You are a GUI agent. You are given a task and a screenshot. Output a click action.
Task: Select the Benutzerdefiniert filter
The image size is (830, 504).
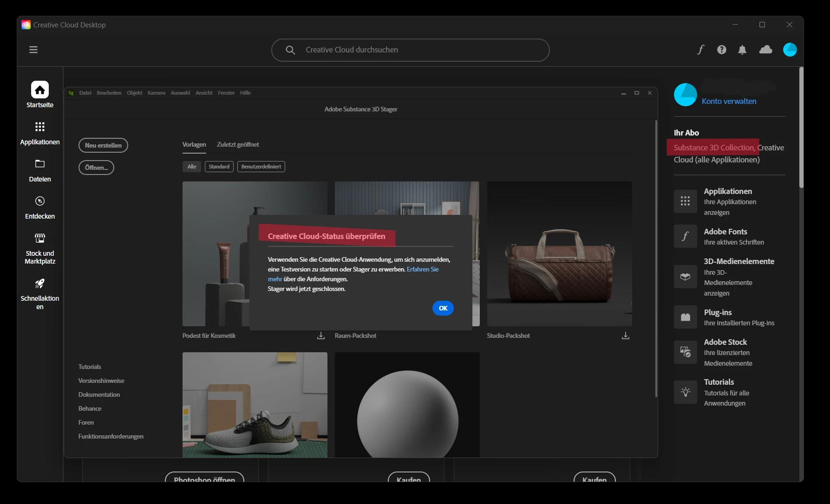coord(261,167)
